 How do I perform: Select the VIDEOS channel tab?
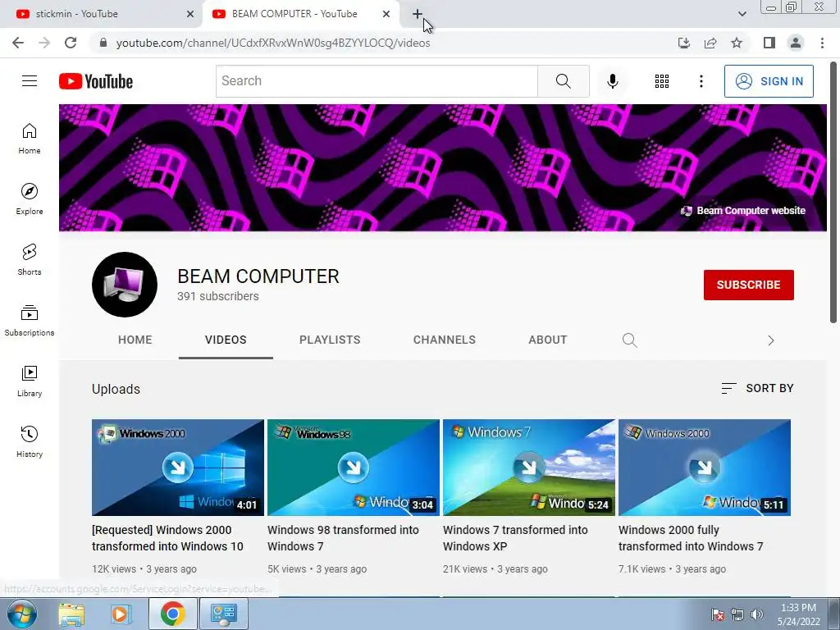(226, 340)
